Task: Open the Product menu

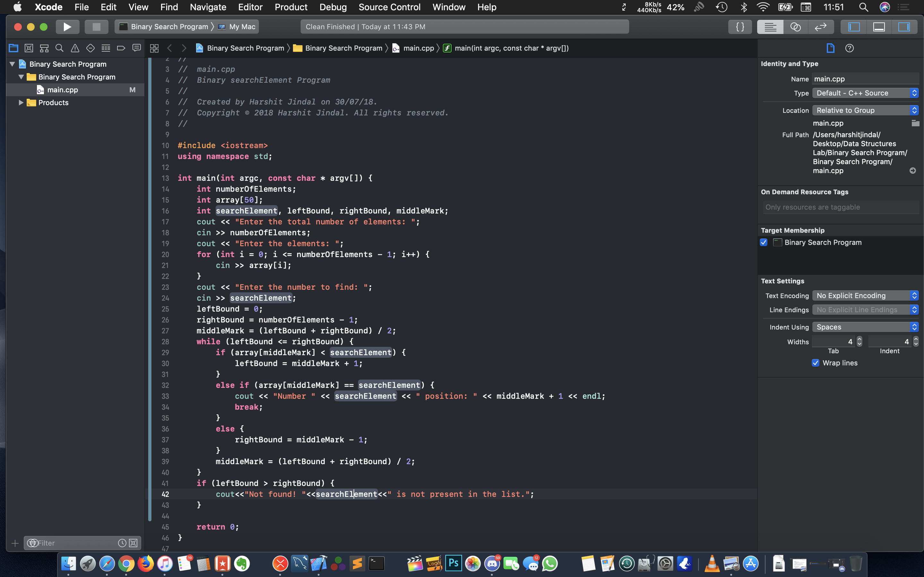Action: coord(291,7)
